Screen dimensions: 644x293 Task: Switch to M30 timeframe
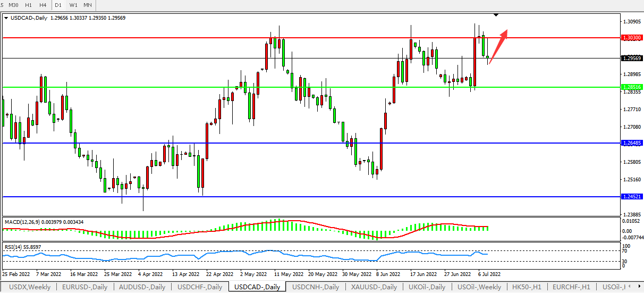click(13, 5)
